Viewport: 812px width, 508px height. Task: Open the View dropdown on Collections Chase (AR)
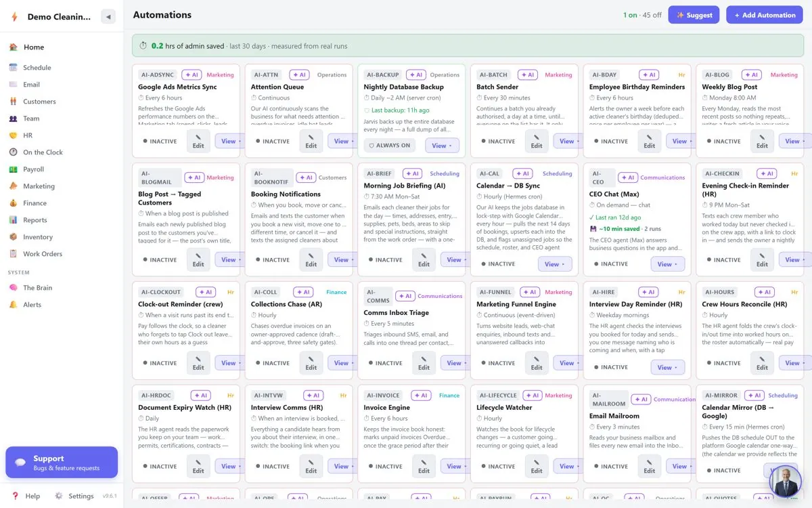(340, 363)
